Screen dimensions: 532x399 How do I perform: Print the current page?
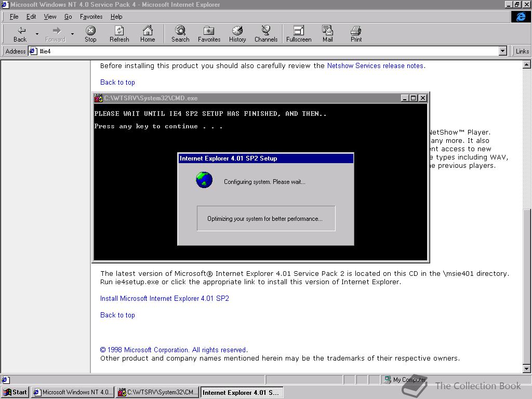click(x=356, y=34)
